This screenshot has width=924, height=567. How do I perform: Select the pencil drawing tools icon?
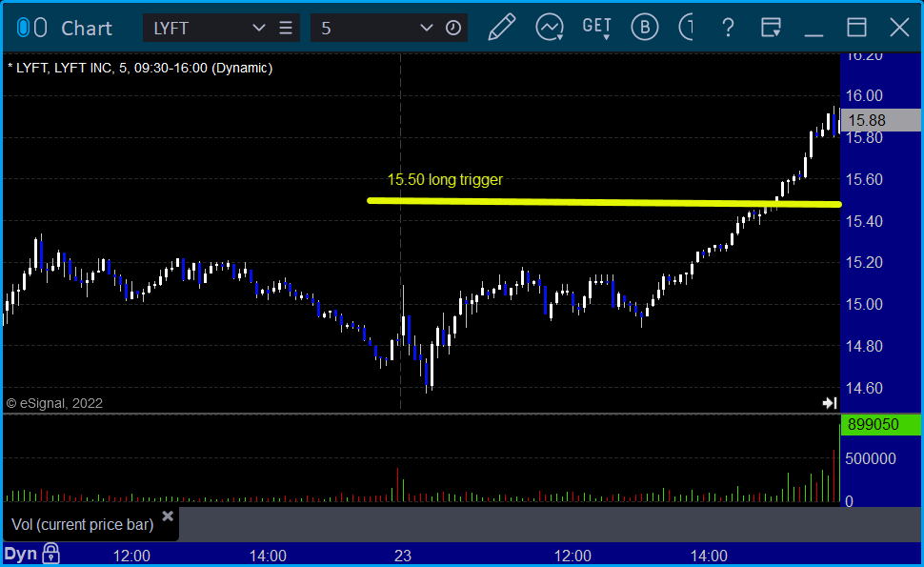[x=501, y=27]
